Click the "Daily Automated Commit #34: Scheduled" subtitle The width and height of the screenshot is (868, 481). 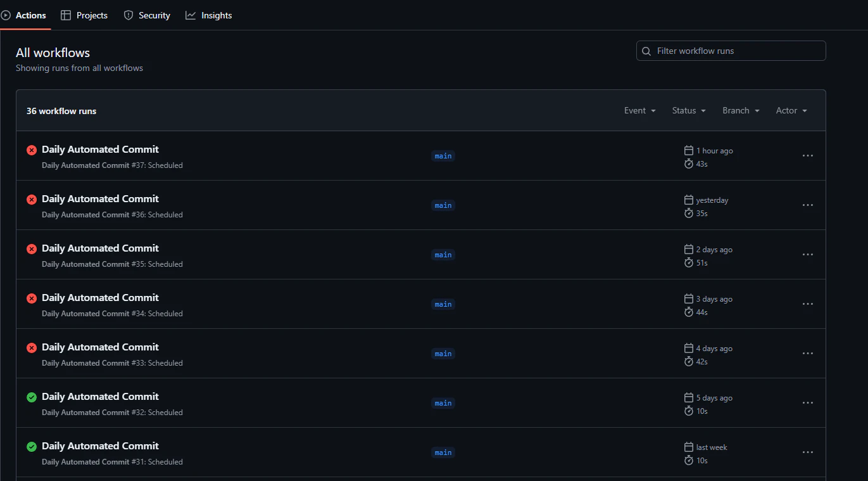coord(112,314)
